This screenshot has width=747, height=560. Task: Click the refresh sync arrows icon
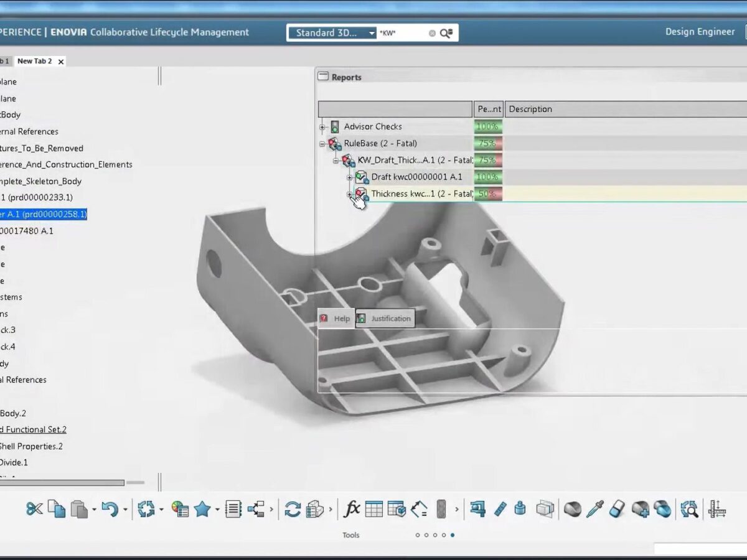coord(293,509)
